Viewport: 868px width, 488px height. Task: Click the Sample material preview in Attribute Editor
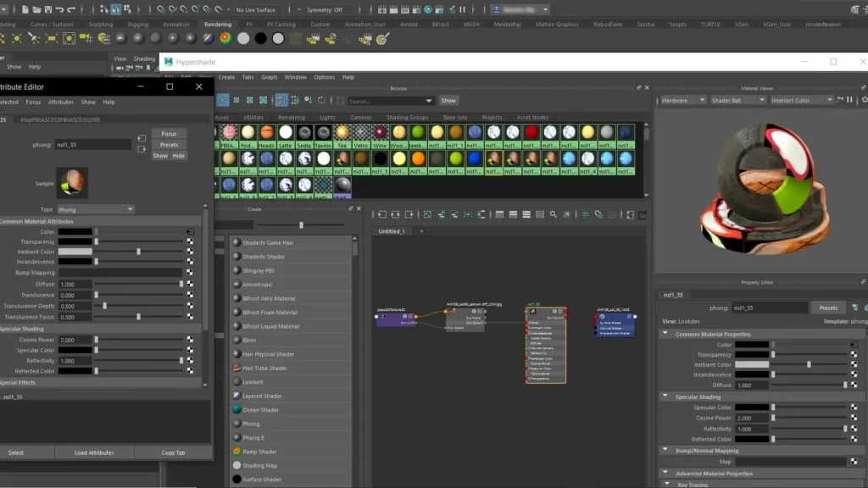click(x=72, y=183)
